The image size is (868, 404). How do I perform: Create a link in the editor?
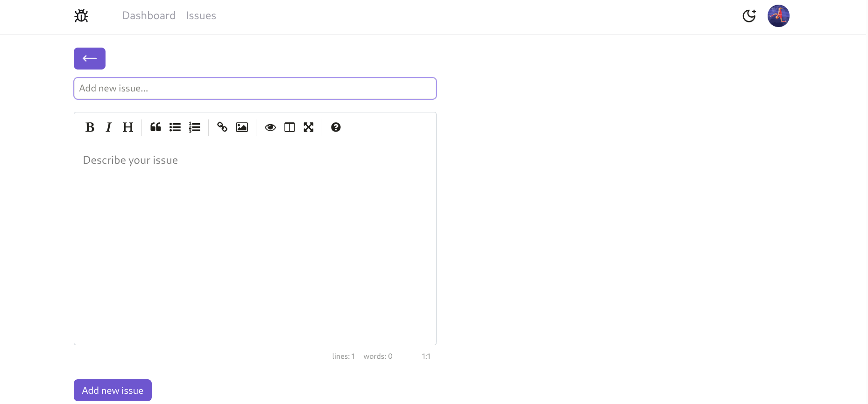pyautogui.click(x=222, y=127)
